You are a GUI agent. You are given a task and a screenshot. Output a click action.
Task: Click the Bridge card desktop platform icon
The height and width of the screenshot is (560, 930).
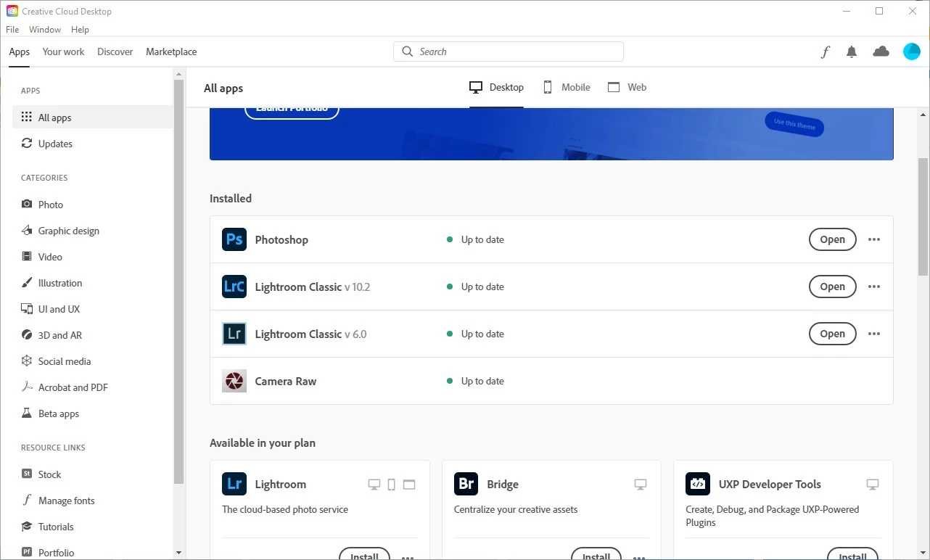(x=641, y=485)
